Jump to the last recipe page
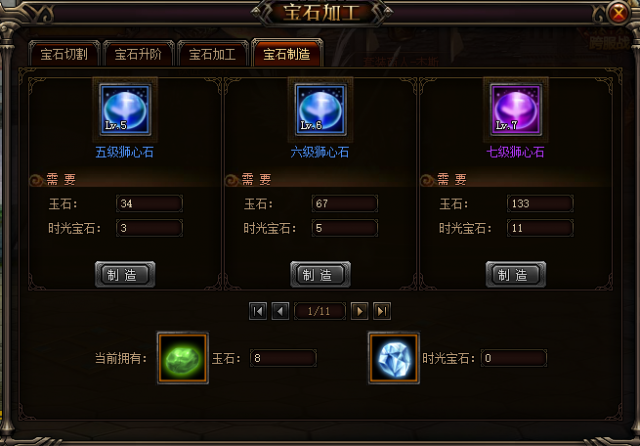640x446 pixels. (382, 311)
